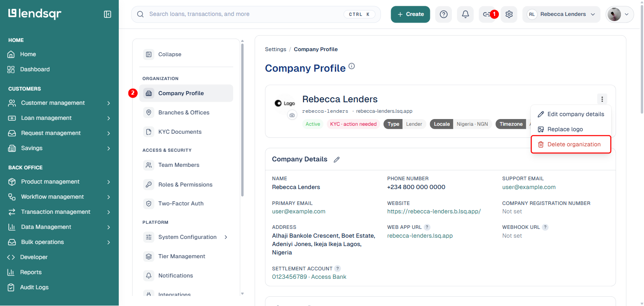
Task: Open user avatar profile menu
Action: [x=619, y=14]
